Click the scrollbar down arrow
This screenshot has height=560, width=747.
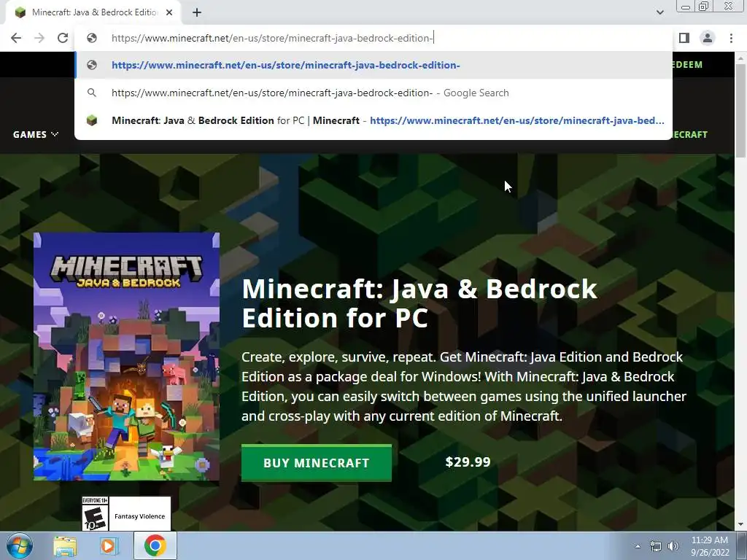(x=740, y=525)
